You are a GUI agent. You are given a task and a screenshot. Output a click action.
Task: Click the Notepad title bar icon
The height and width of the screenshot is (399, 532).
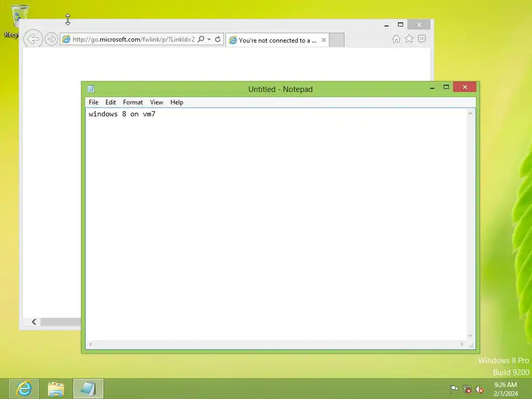[91, 89]
